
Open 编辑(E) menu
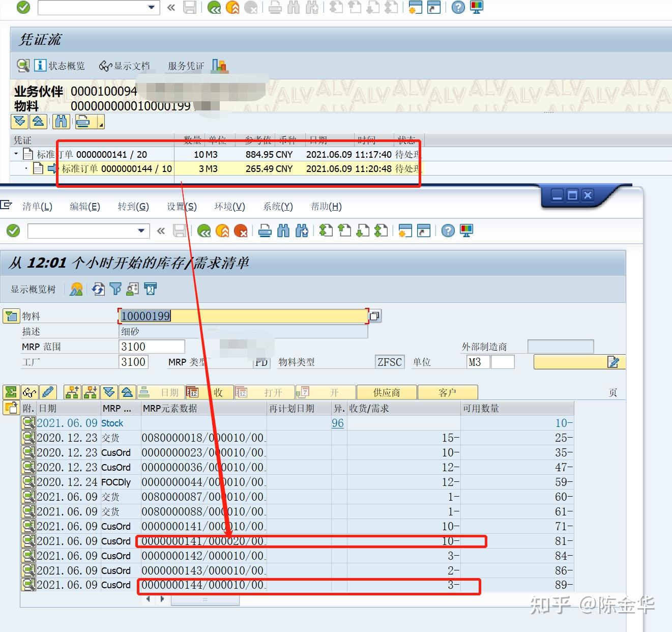[85, 206]
